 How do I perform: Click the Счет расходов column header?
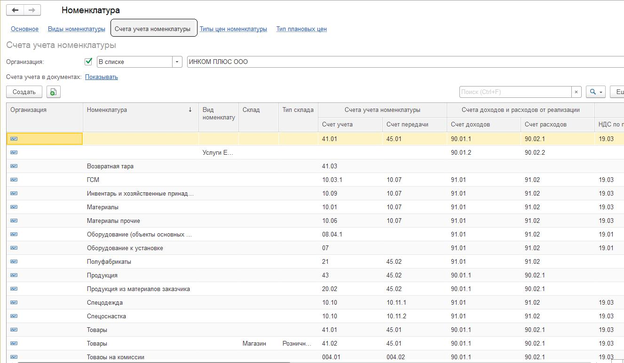point(558,125)
